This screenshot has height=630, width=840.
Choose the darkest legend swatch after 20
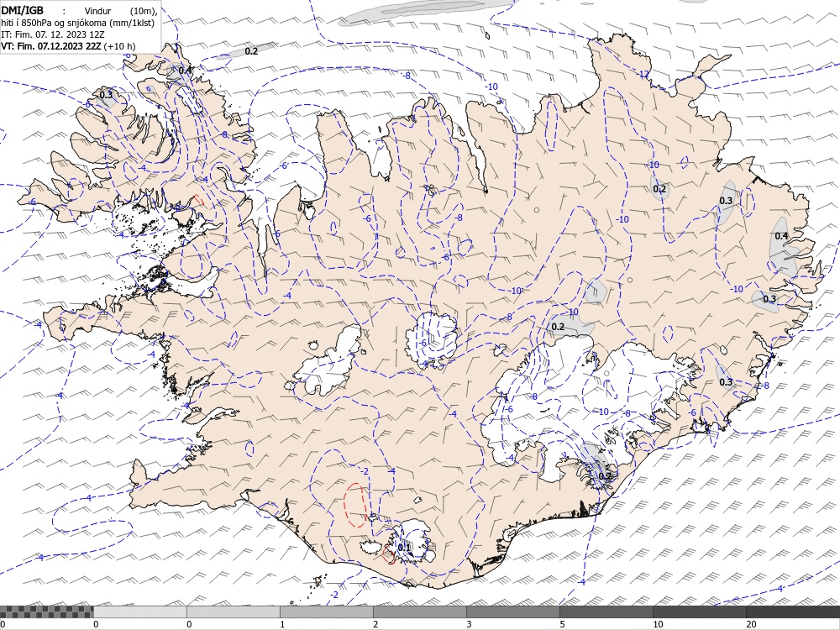click(x=793, y=612)
